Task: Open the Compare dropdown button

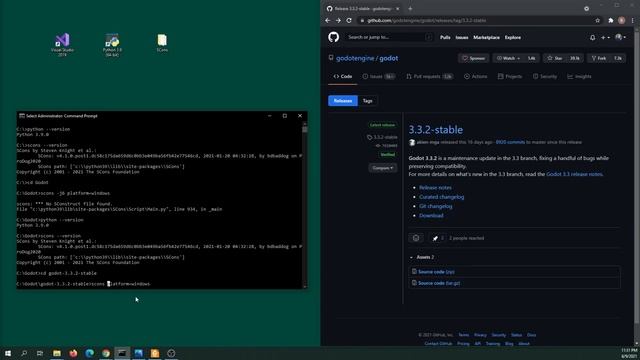Action: click(382, 168)
